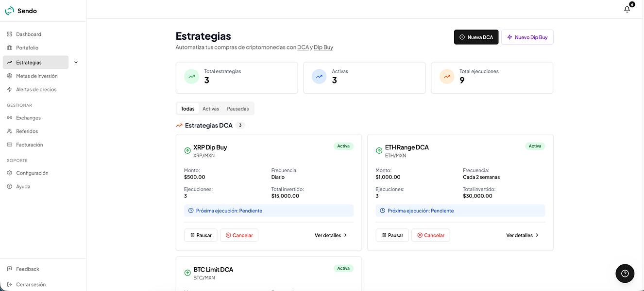Open the Dashboard section
Viewport: 644px width, 291px height.
point(29,34)
